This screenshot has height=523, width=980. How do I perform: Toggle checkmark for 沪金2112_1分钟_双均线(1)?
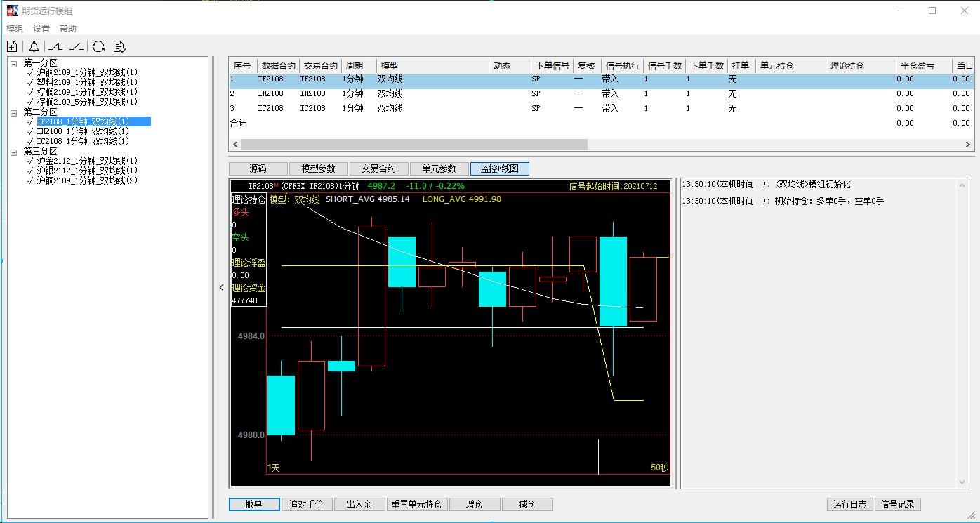(30, 161)
